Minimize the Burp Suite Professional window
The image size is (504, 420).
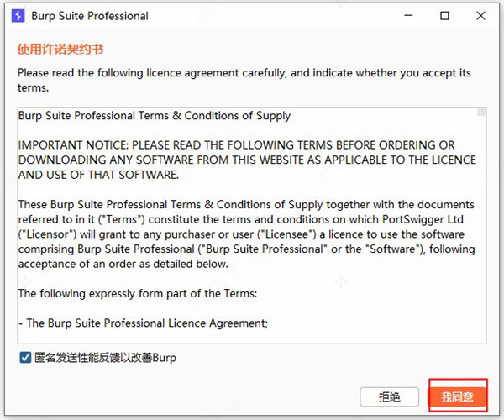coord(407,16)
